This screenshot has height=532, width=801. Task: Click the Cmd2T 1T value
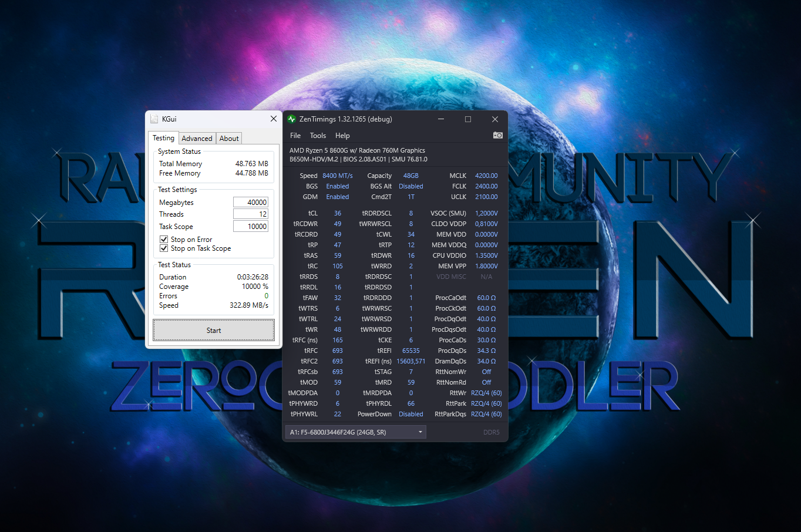click(411, 197)
